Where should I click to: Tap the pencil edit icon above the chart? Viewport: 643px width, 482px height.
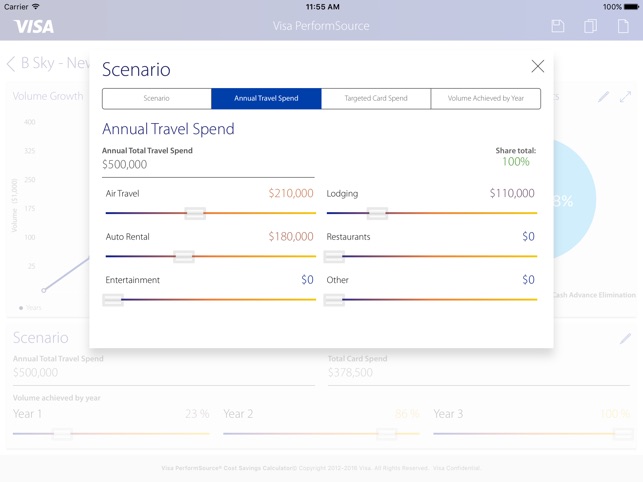(x=603, y=97)
